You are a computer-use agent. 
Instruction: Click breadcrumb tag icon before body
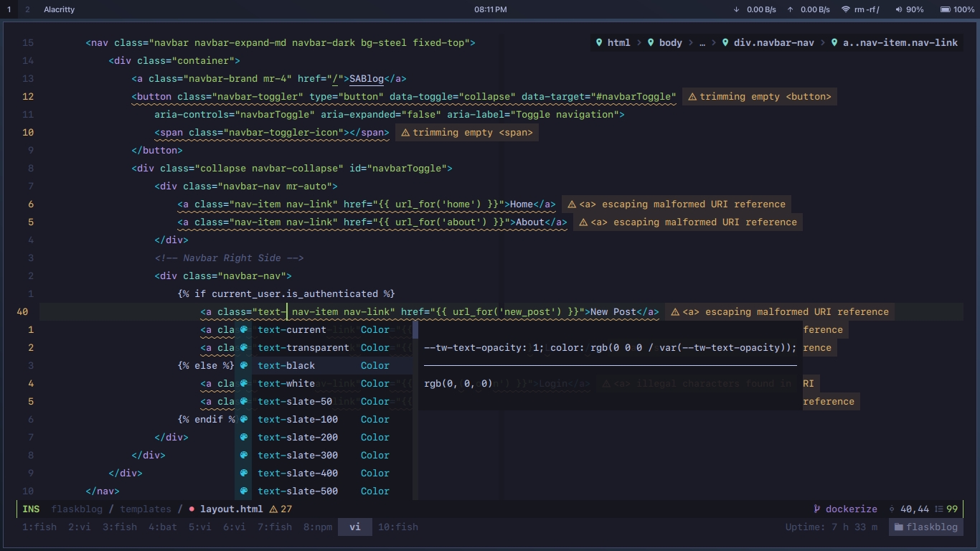[x=651, y=42]
